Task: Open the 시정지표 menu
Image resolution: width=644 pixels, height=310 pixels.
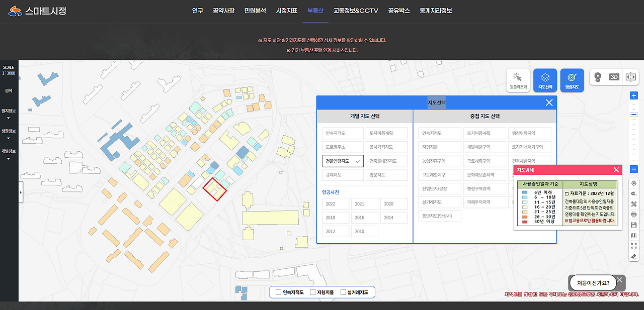Action: point(287,11)
